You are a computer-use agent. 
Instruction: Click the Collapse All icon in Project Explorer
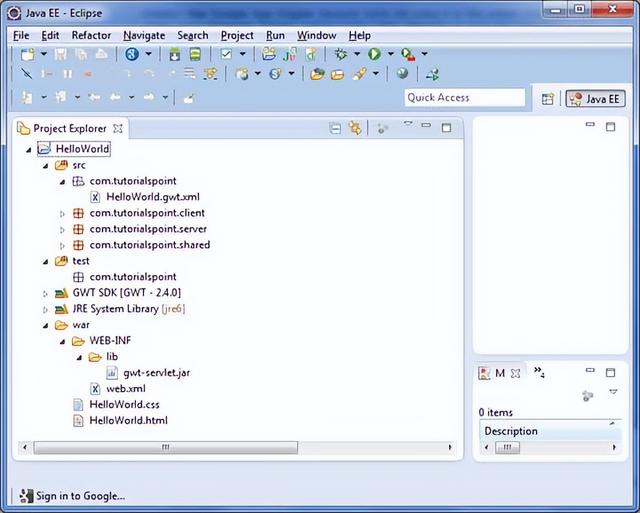point(335,129)
